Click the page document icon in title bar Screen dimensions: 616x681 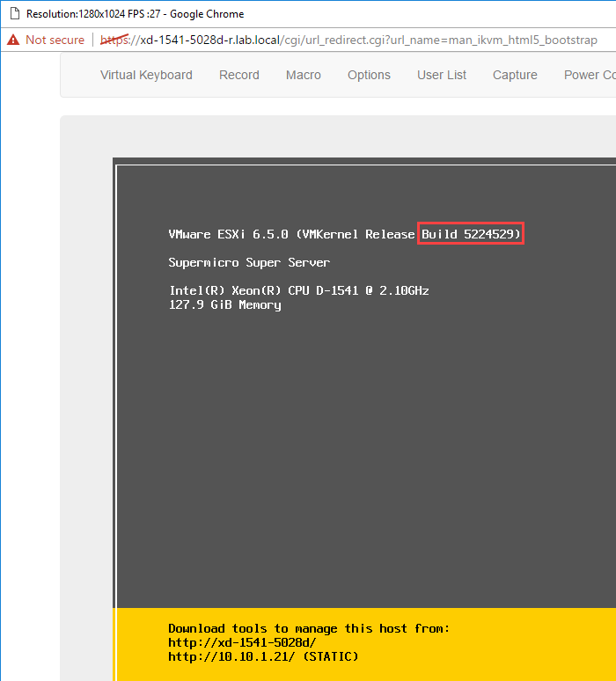click(x=15, y=13)
